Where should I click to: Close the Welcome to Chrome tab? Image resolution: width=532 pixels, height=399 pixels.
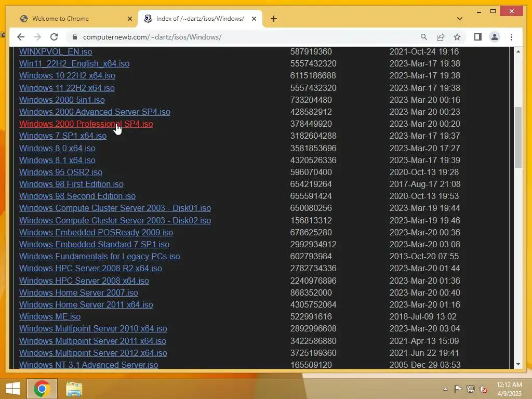point(129,19)
